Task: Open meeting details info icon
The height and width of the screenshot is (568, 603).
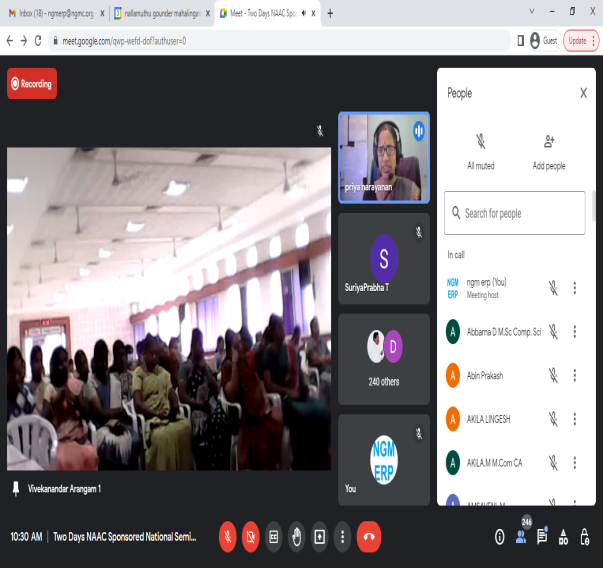Action: point(500,537)
